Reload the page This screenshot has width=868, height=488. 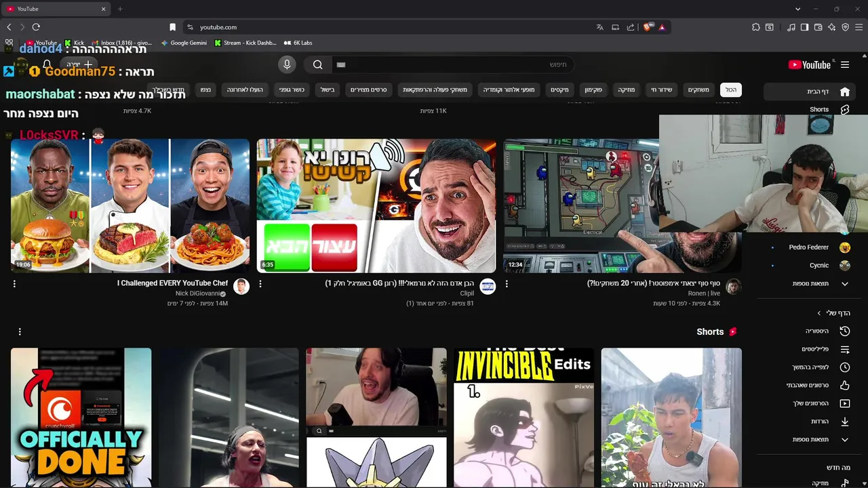tap(36, 27)
